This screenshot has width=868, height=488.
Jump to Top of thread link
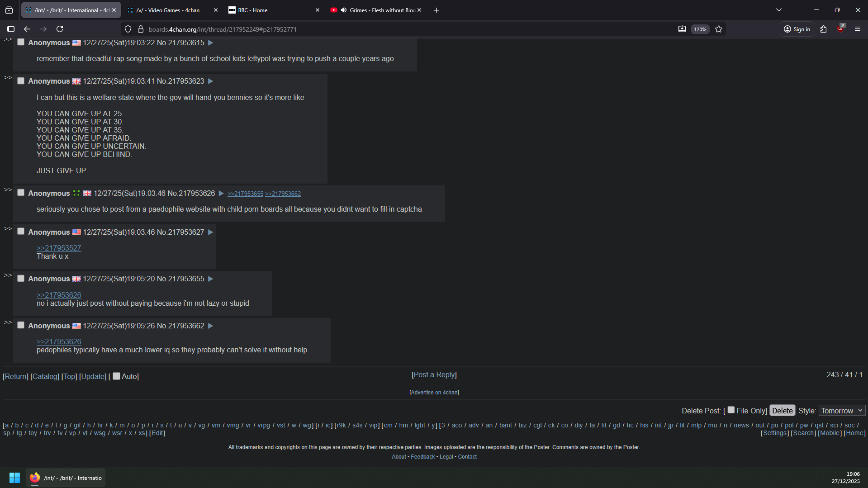tap(69, 376)
